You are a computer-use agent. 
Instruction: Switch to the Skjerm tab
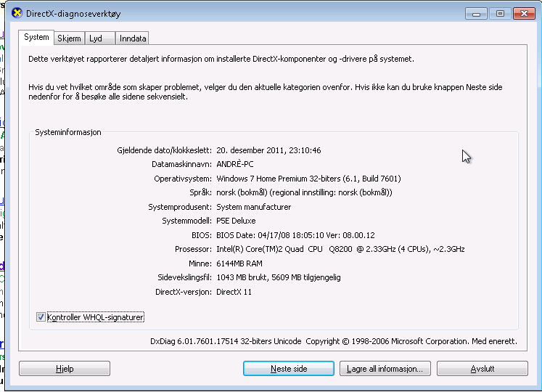[69, 38]
